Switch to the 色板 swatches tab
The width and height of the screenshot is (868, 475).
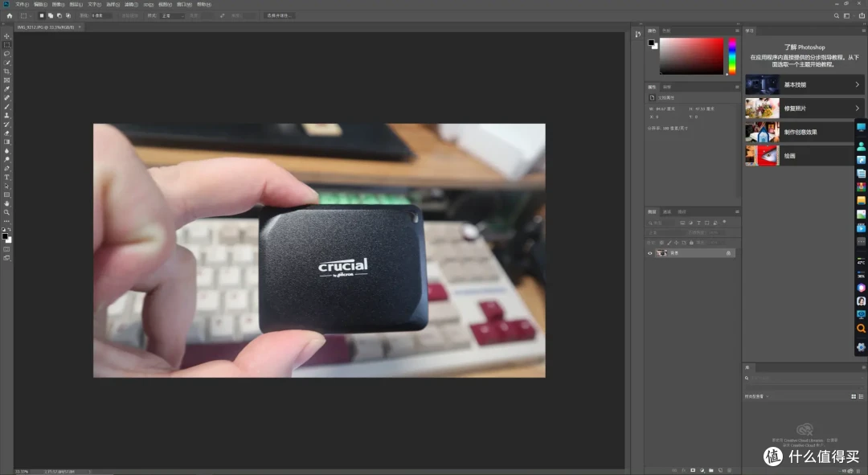[x=666, y=31]
